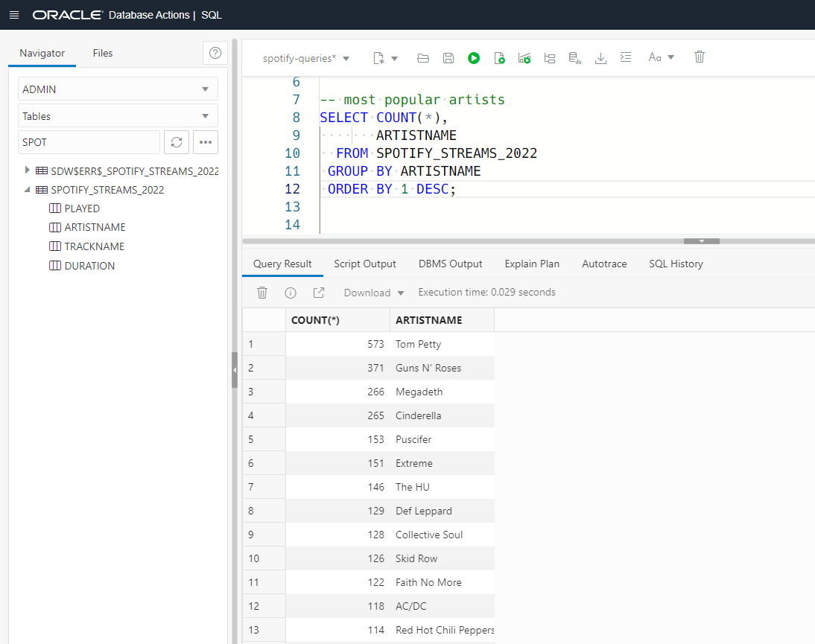The image size is (815, 644).
Task: Refresh the Navigator object list
Action: click(x=176, y=142)
